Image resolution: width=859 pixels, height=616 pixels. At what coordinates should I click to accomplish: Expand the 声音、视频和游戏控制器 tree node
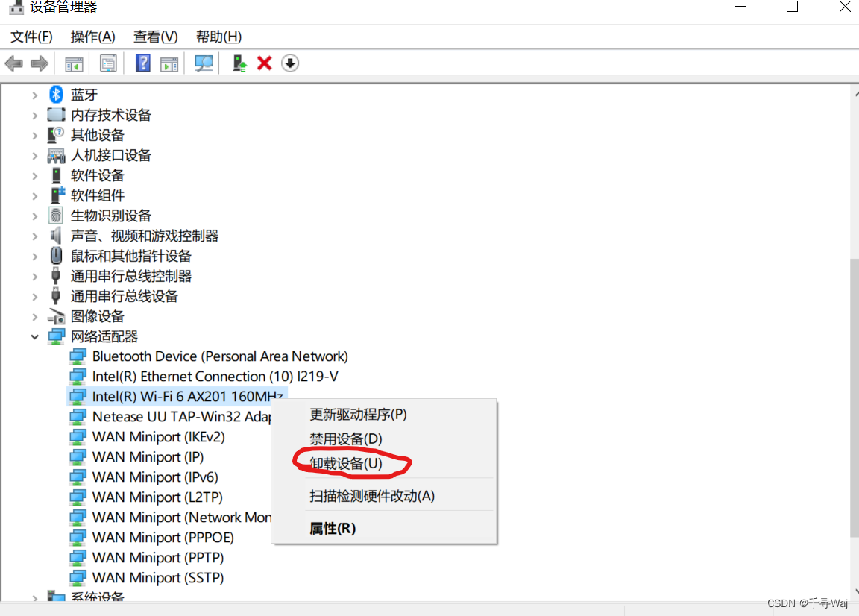tap(34, 236)
